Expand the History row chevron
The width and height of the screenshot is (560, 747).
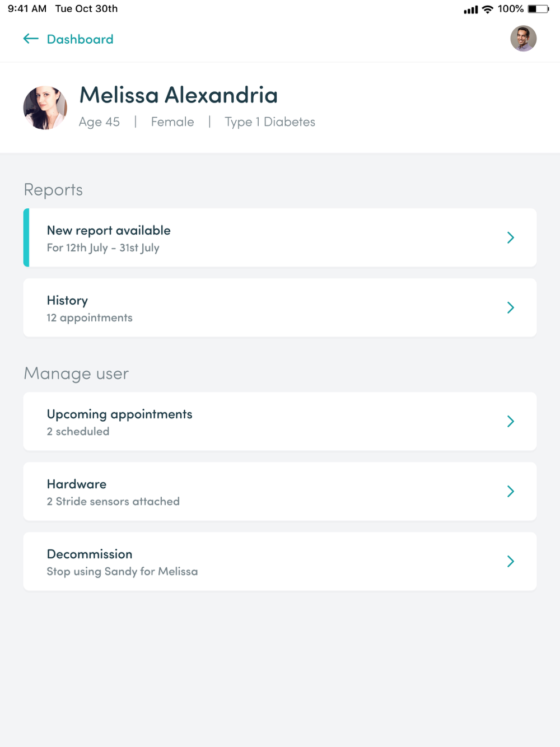point(510,307)
